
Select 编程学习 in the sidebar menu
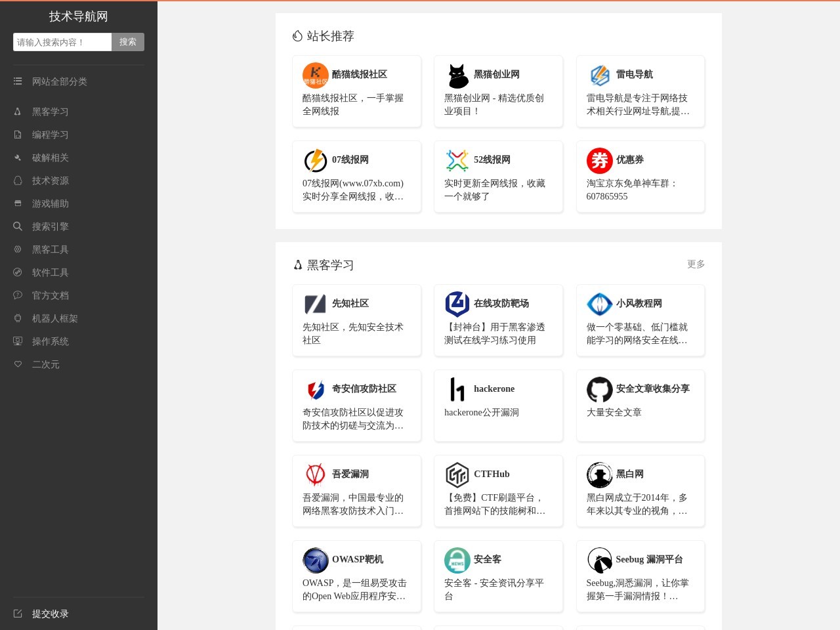pos(50,135)
